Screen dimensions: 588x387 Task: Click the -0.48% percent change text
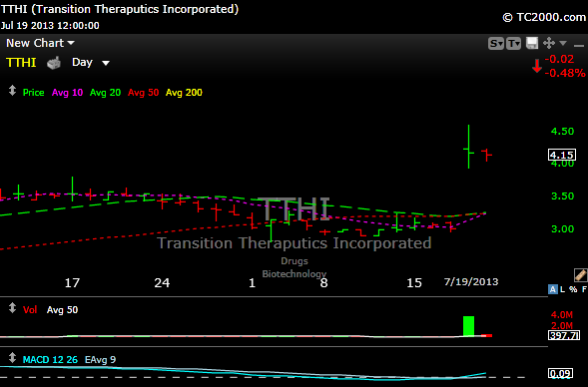(x=565, y=73)
